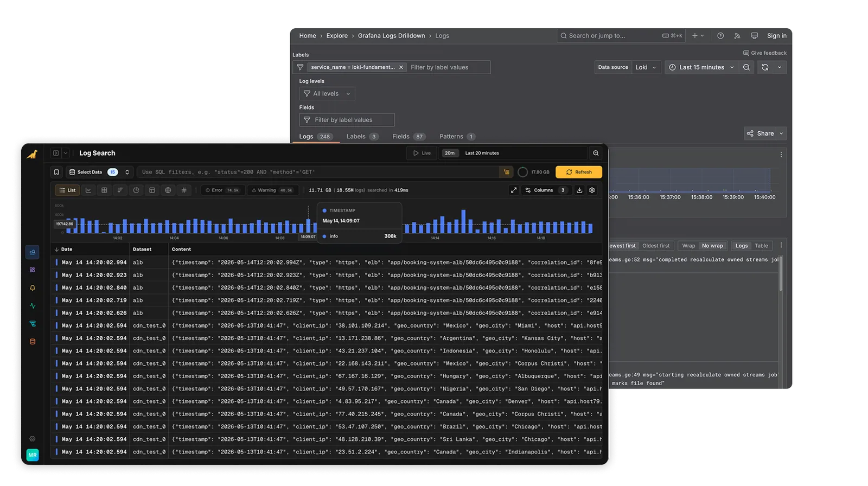Click the 14:09:07 marker on the histogram
The width and height of the screenshot is (868, 486).
[x=308, y=236]
